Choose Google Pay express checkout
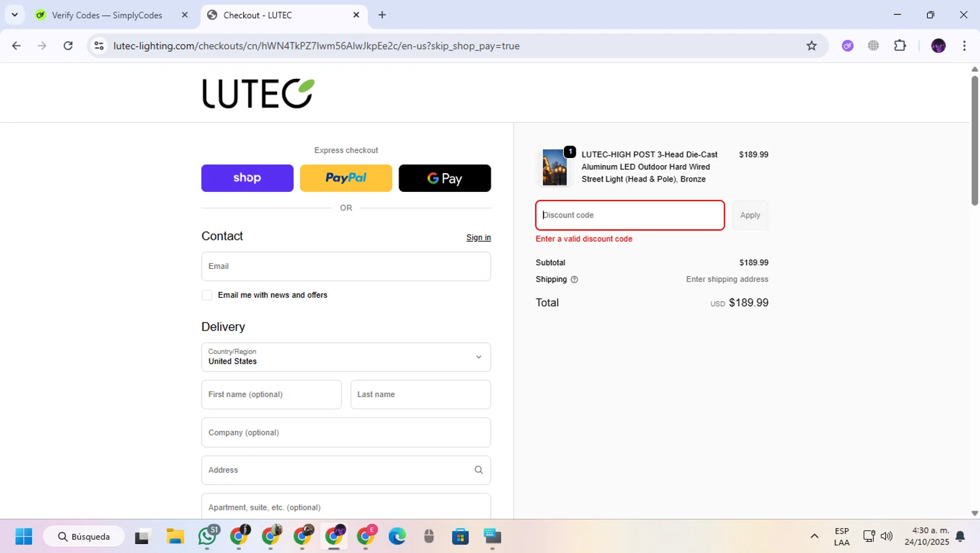This screenshot has width=980, height=553. (x=444, y=178)
